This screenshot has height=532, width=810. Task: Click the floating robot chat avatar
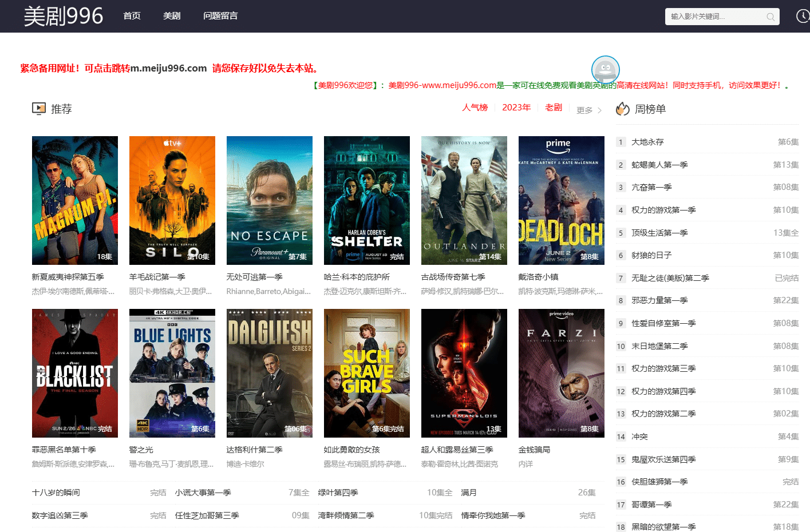click(x=605, y=70)
